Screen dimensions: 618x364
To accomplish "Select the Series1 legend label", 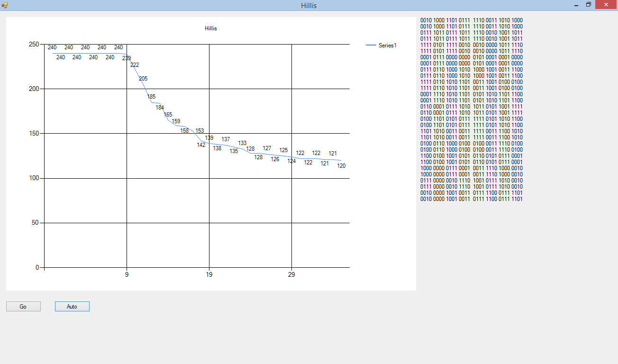I will (387, 45).
